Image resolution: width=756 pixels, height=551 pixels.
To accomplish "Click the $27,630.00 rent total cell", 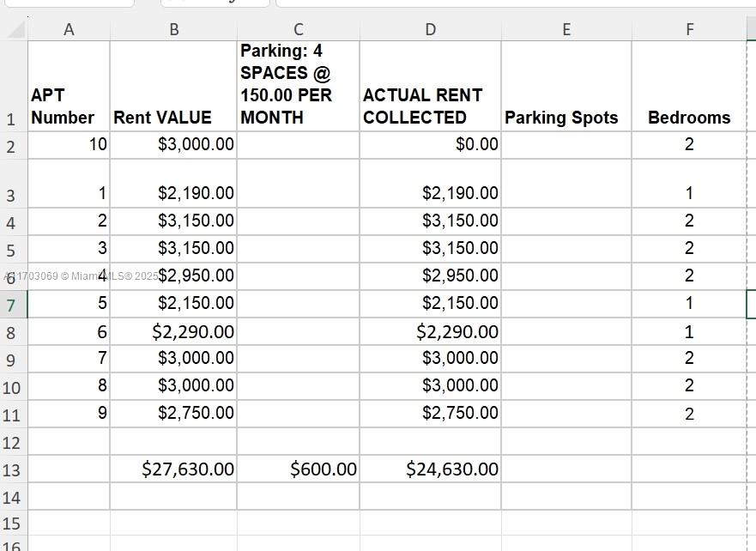I will 173,469.
